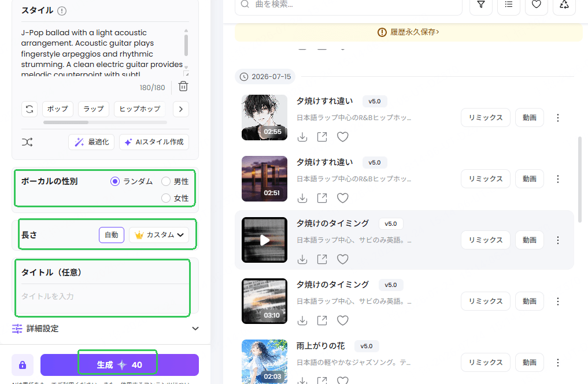Delete style text with trash icon
Image resolution: width=588 pixels, height=384 pixels.
point(183,87)
